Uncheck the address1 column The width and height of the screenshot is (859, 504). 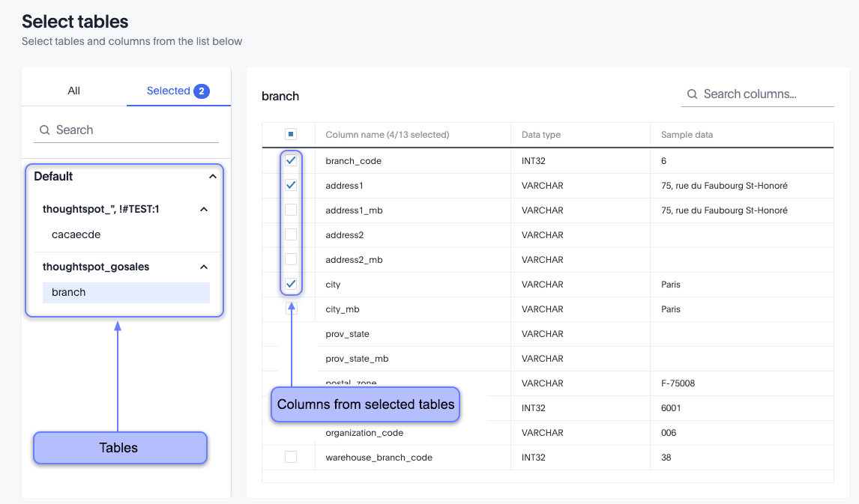coord(292,185)
